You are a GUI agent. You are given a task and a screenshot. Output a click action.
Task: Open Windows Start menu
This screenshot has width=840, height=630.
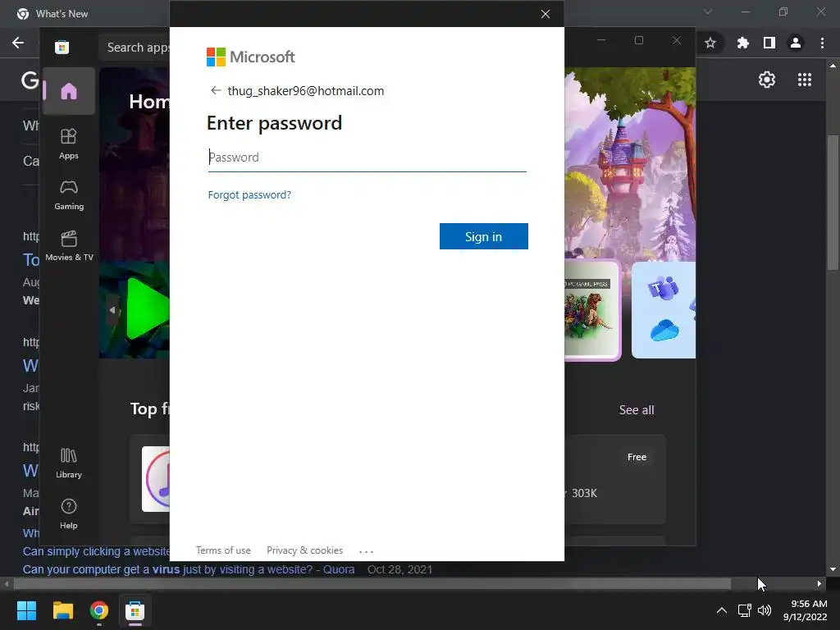click(26, 610)
